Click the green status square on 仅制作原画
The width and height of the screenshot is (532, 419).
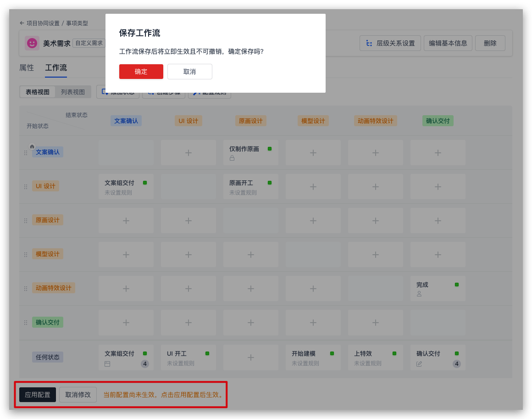270,149
